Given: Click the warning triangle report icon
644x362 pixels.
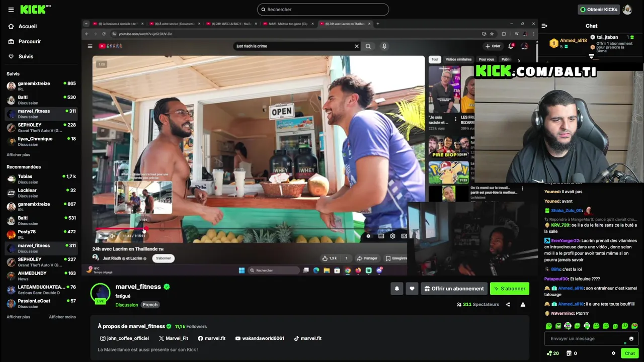Looking at the screenshot, I should click(x=523, y=305).
